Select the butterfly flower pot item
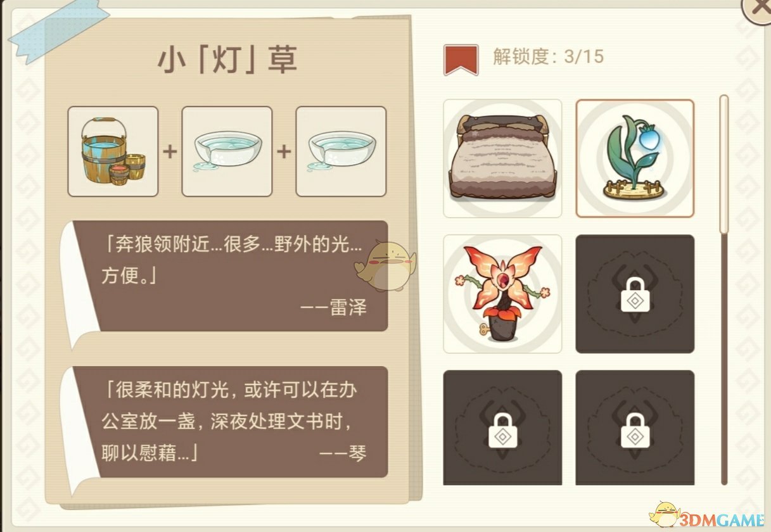 coord(502,294)
